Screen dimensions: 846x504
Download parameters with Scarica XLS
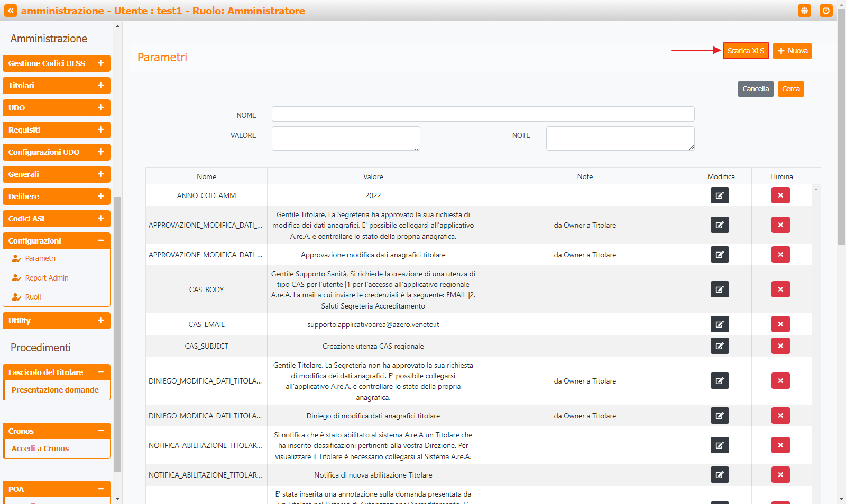pyautogui.click(x=746, y=51)
